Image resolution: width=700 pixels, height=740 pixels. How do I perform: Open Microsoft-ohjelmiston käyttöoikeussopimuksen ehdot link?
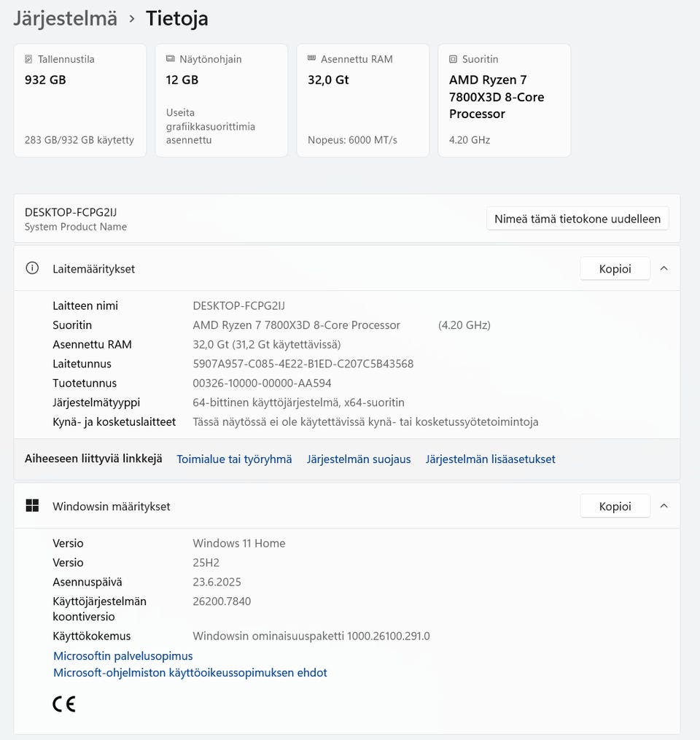[x=190, y=673]
